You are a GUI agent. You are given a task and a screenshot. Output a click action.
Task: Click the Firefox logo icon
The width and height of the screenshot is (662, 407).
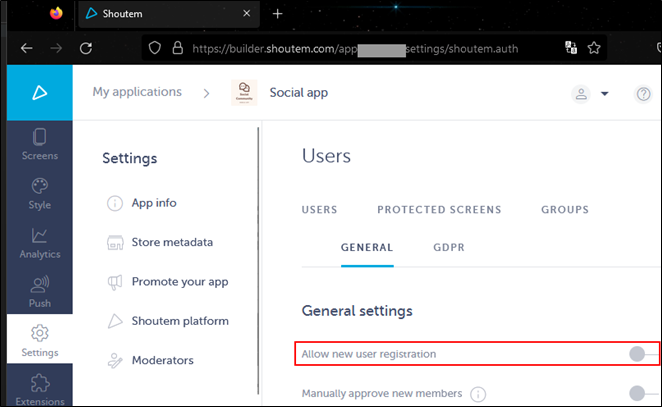click(56, 14)
